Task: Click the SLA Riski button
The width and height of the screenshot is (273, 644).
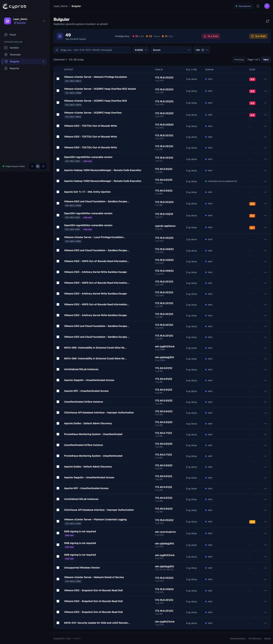Action: click(x=258, y=36)
